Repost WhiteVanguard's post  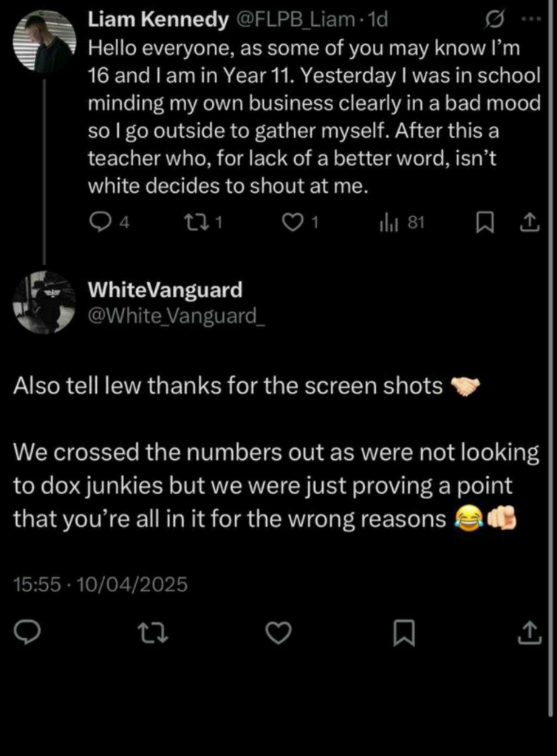click(153, 633)
